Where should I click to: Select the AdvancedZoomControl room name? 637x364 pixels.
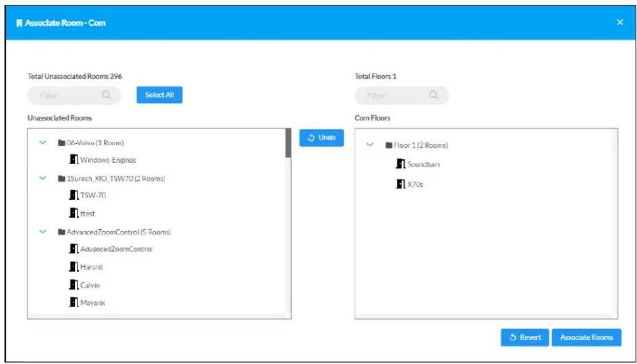click(116, 249)
